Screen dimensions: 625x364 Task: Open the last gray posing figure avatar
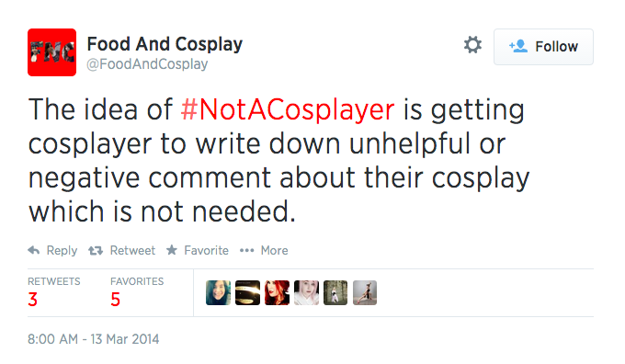coord(365,292)
